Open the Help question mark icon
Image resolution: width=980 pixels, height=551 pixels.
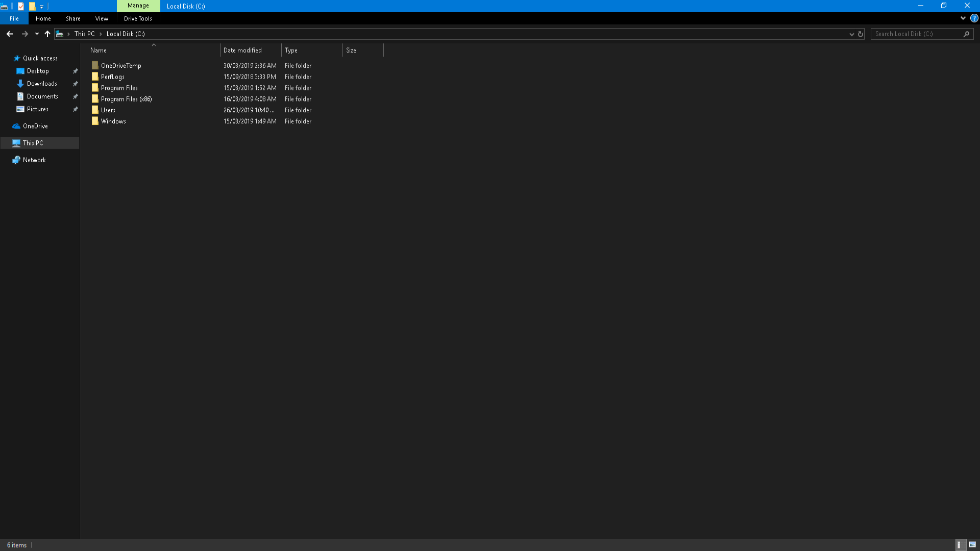pyautogui.click(x=974, y=18)
